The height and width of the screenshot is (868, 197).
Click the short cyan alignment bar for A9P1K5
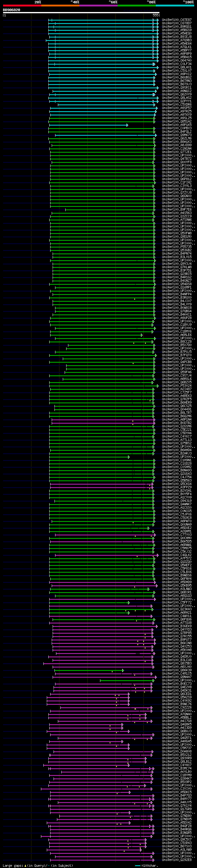[88, 125]
